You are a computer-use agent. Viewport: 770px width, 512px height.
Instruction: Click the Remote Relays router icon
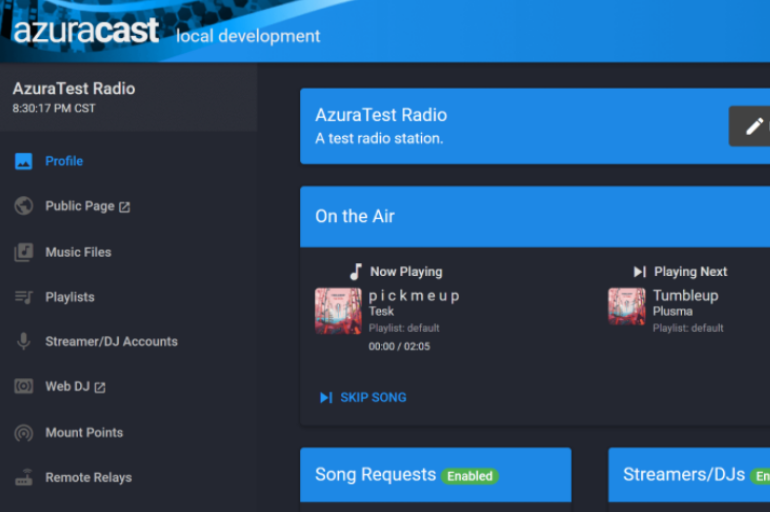pos(24,478)
